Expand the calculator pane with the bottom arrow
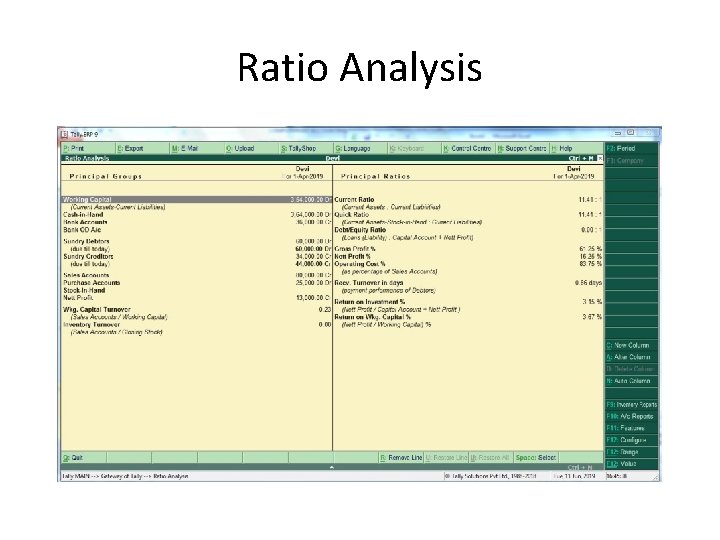Screen dimensions: 720x540 (332, 467)
